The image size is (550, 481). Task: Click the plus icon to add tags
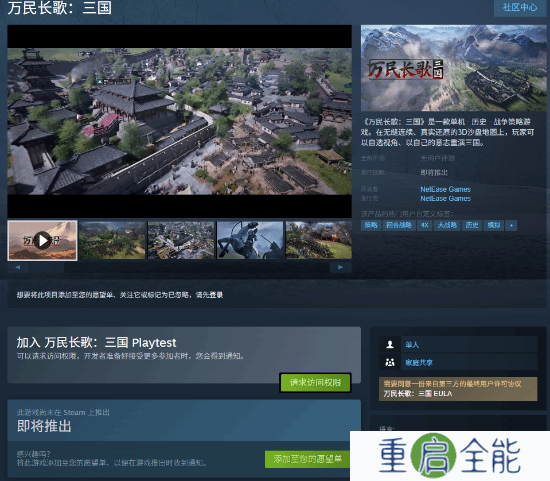pos(511,225)
